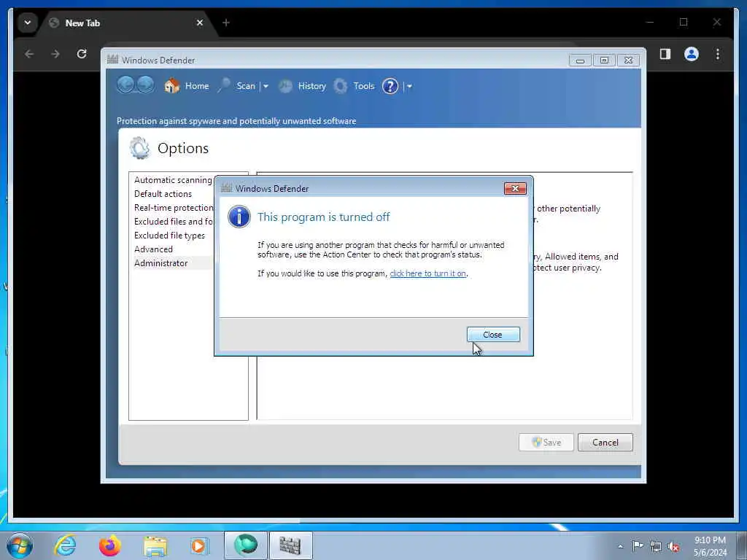The image size is (747, 560).
Task: Click the Options gear icon heading
Action: pyautogui.click(x=139, y=148)
